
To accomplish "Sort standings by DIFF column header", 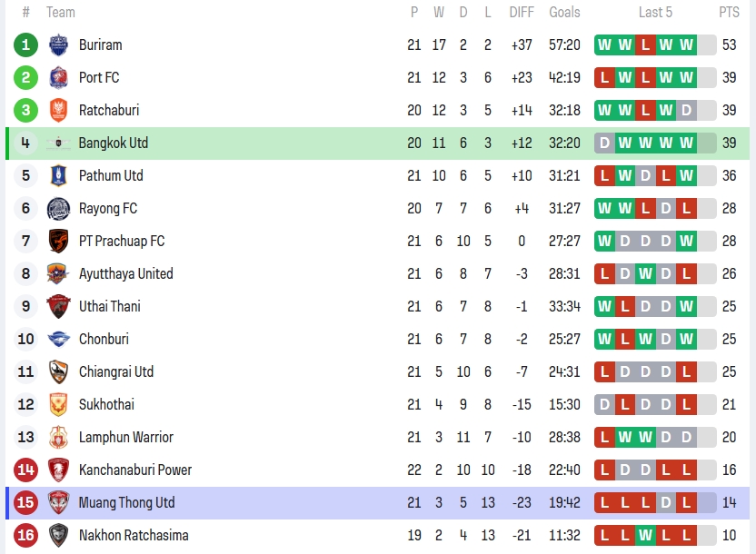I will (x=522, y=12).
